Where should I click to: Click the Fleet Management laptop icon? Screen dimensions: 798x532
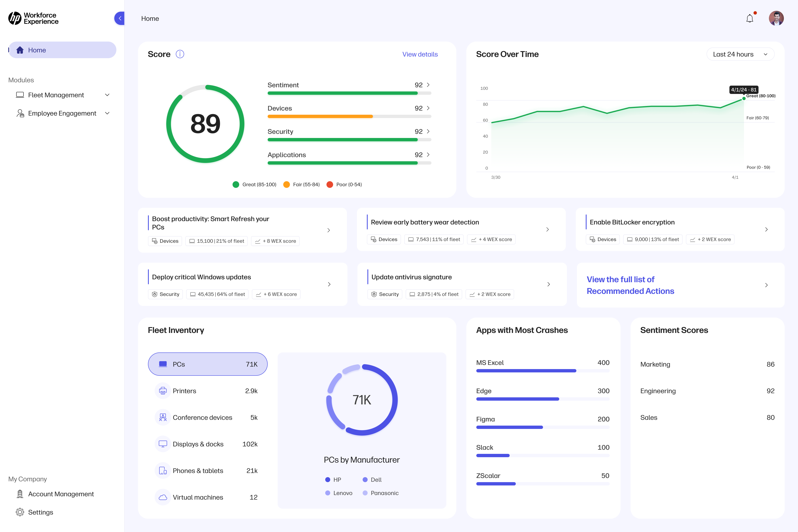point(20,95)
